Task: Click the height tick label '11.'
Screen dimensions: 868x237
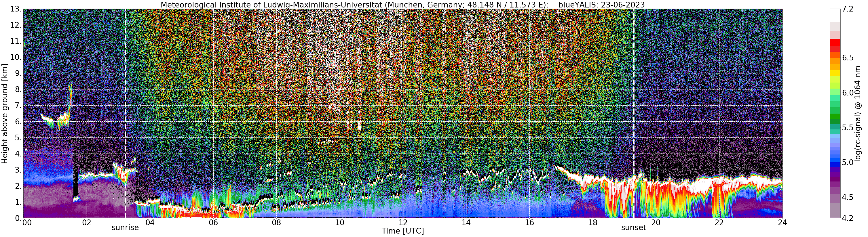Action: 16,41
